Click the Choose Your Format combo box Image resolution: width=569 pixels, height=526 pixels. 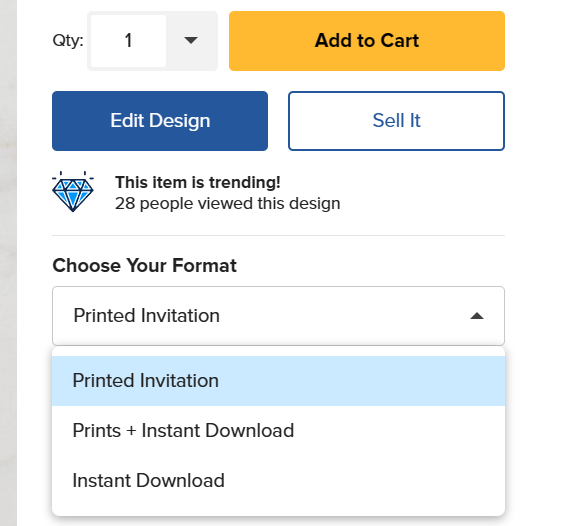(x=278, y=316)
